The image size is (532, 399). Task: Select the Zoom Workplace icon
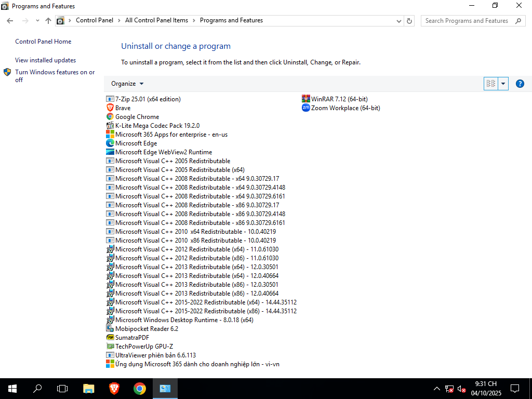click(x=306, y=108)
